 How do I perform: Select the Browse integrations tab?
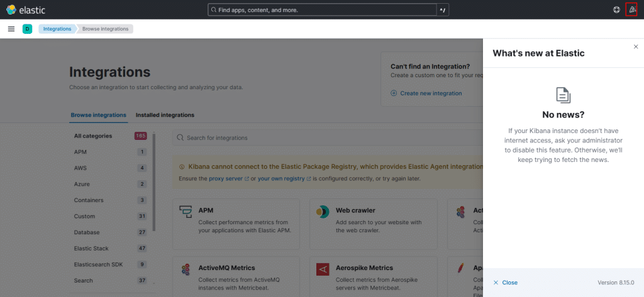point(98,115)
